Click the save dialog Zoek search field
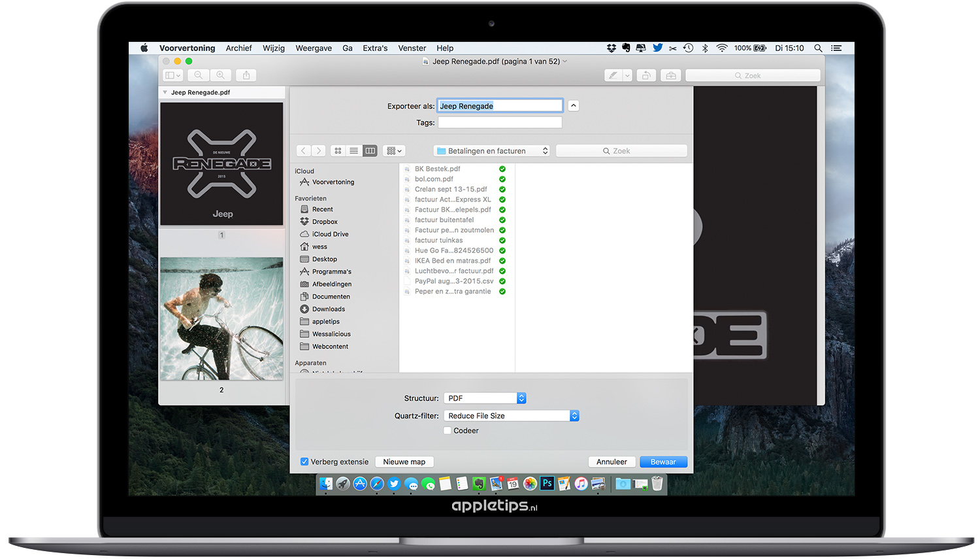This screenshot has width=980, height=559. (x=621, y=151)
